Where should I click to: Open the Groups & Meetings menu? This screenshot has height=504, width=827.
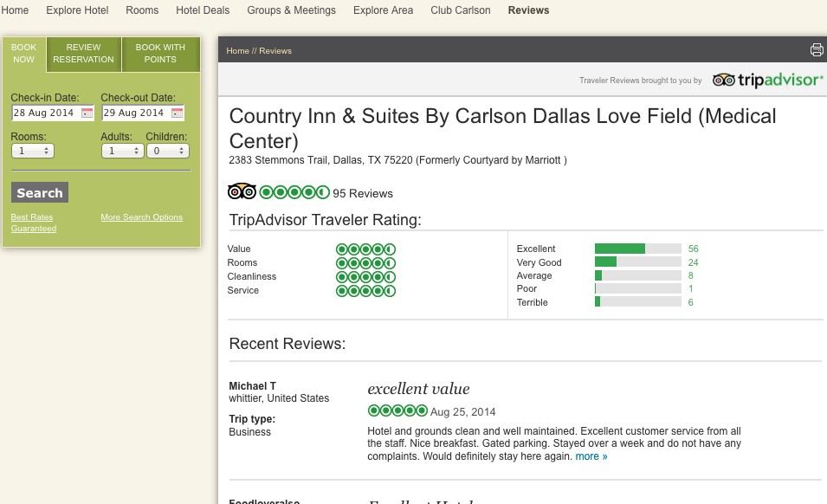click(x=291, y=10)
